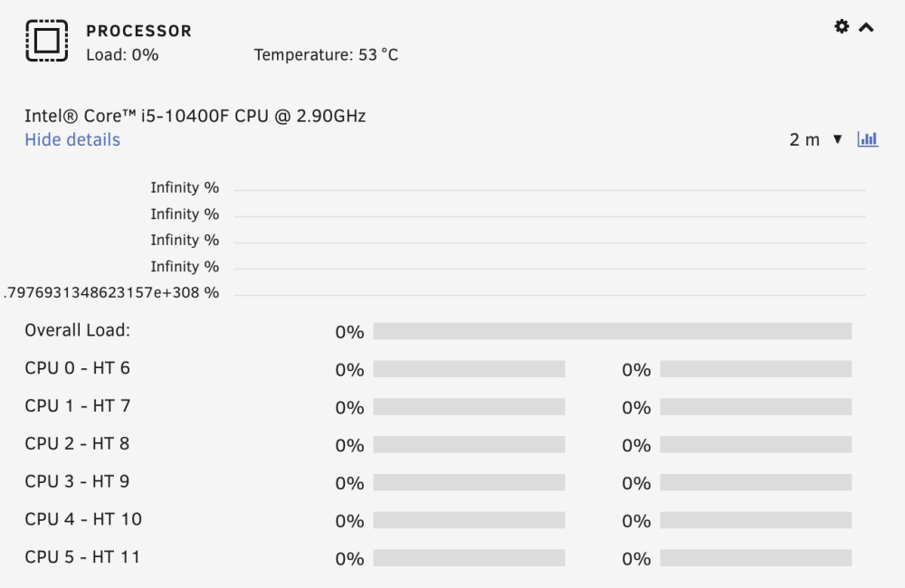Click the CPU 0 load bar
Image resolution: width=905 pixels, height=588 pixels.
[x=469, y=369]
